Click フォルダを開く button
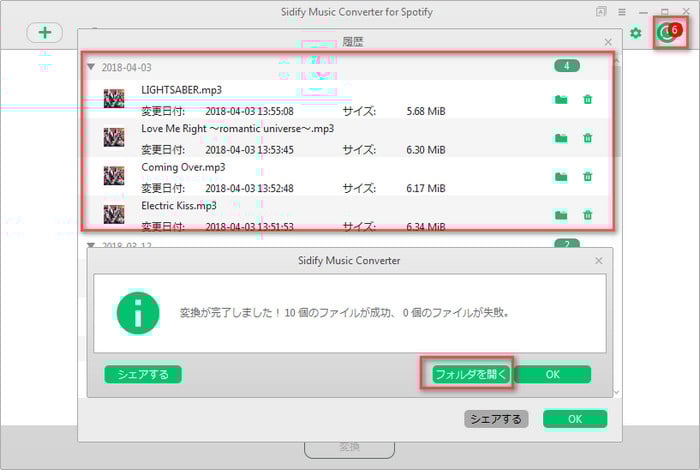 coord(470,374)
